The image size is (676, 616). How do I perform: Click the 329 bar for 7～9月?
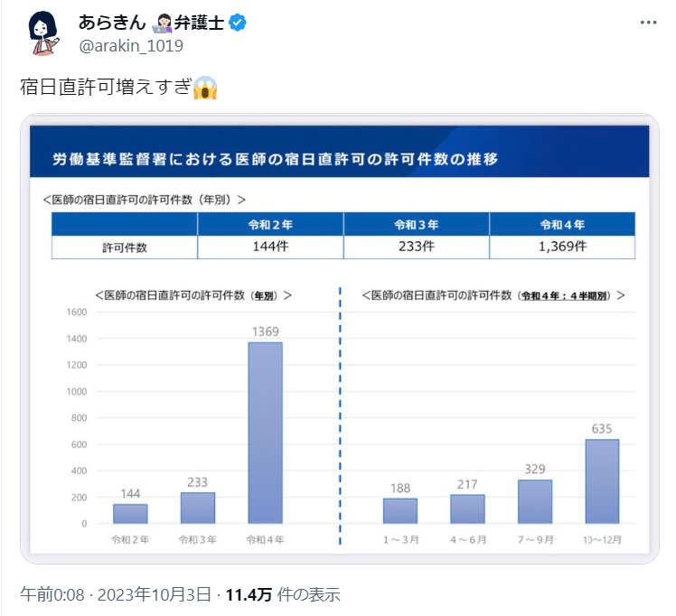coord(535,501)
